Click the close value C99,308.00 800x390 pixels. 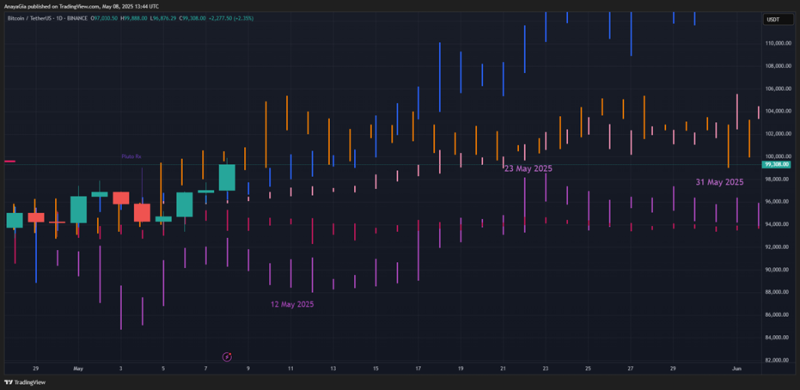coord(193,18)
